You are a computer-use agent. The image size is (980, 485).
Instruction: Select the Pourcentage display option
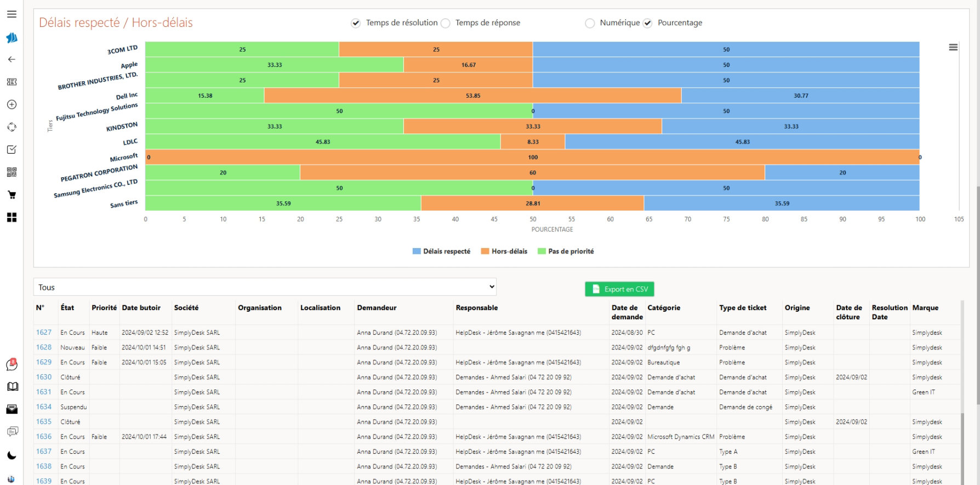pyautogui.click(x=647, y=23)
